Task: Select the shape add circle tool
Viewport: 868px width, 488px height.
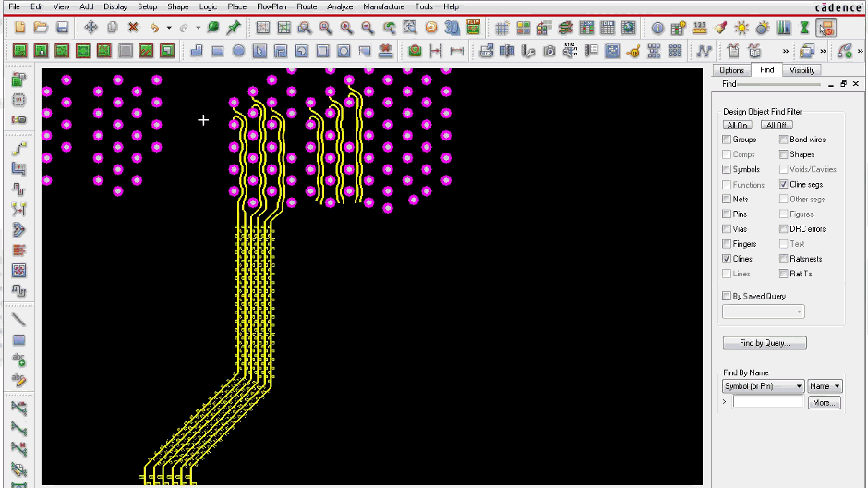Action: [238, 51]
